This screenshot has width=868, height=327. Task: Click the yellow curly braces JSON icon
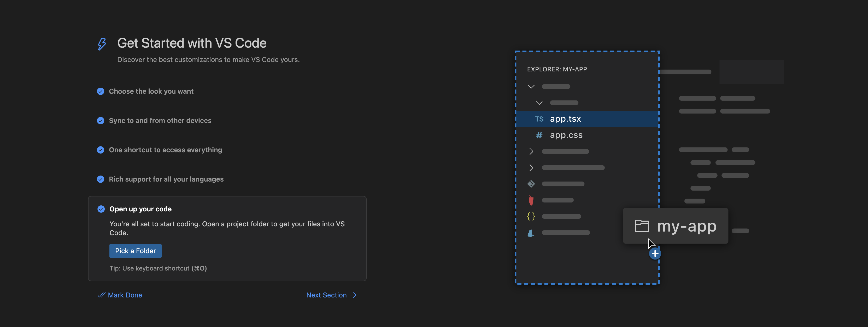point(531,216)
